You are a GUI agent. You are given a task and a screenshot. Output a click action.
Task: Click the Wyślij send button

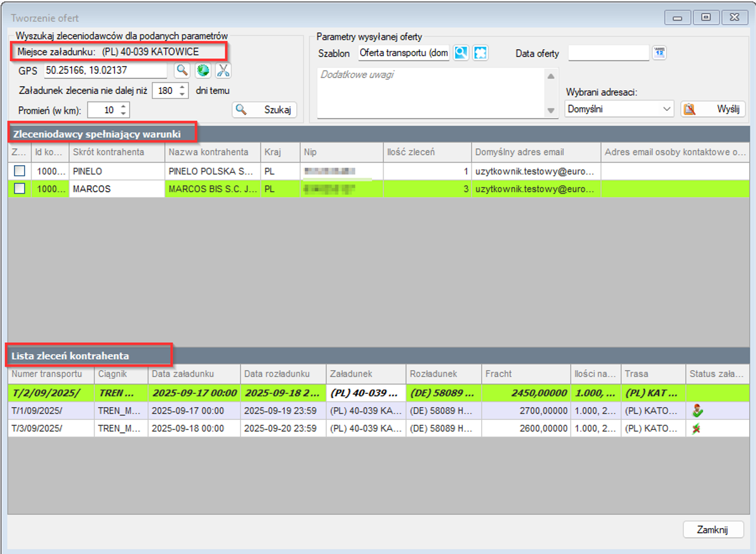713,109
